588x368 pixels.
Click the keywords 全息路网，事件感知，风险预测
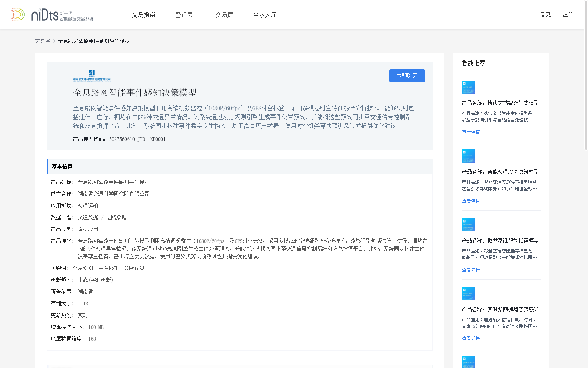(x=108, y=268)
